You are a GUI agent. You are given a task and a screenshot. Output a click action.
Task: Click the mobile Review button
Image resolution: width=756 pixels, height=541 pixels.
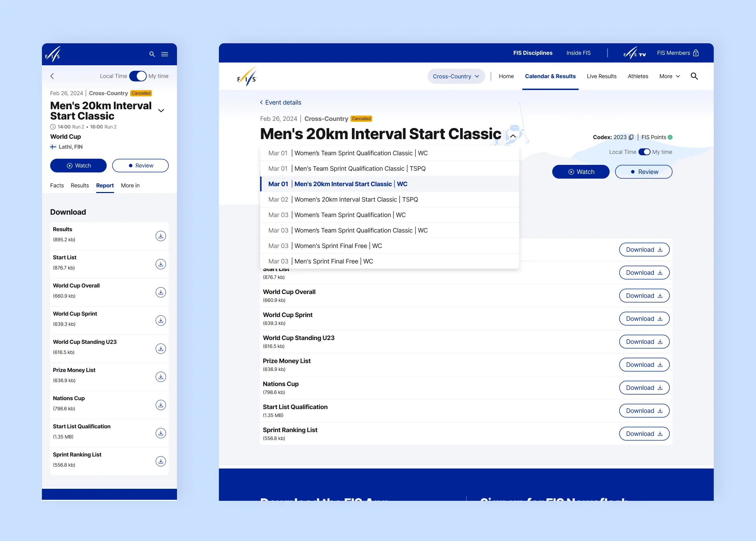[x=140, y=166]
